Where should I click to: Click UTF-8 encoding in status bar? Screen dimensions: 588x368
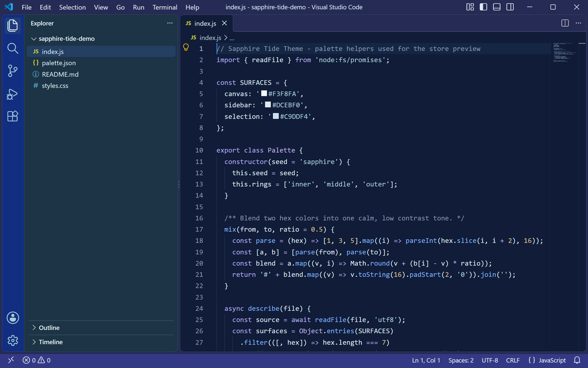(x=490, y=360)
